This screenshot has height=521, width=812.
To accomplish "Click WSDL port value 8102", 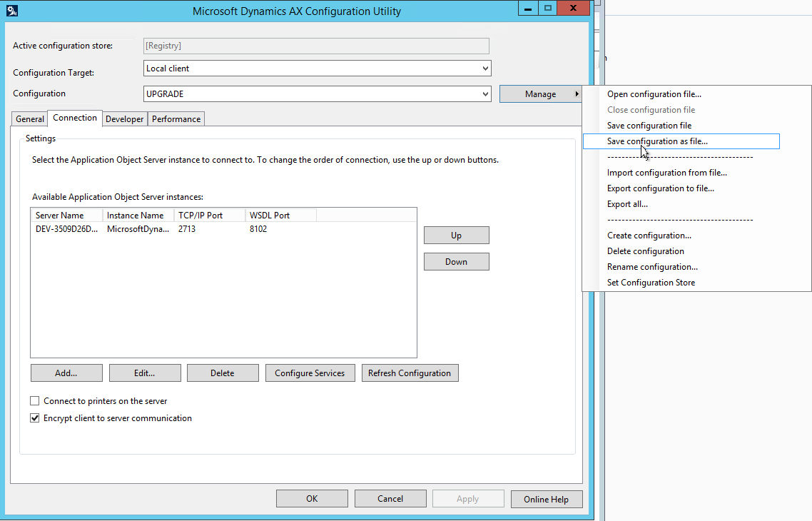I will point(258,229).
